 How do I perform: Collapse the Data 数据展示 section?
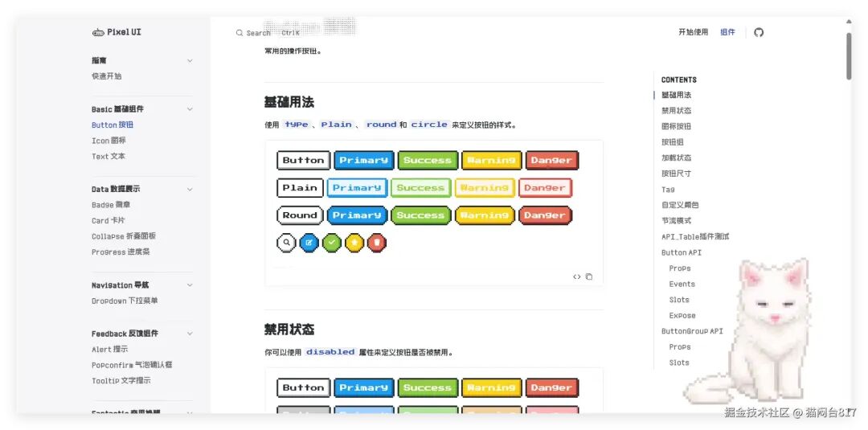(x=190, y=189)
